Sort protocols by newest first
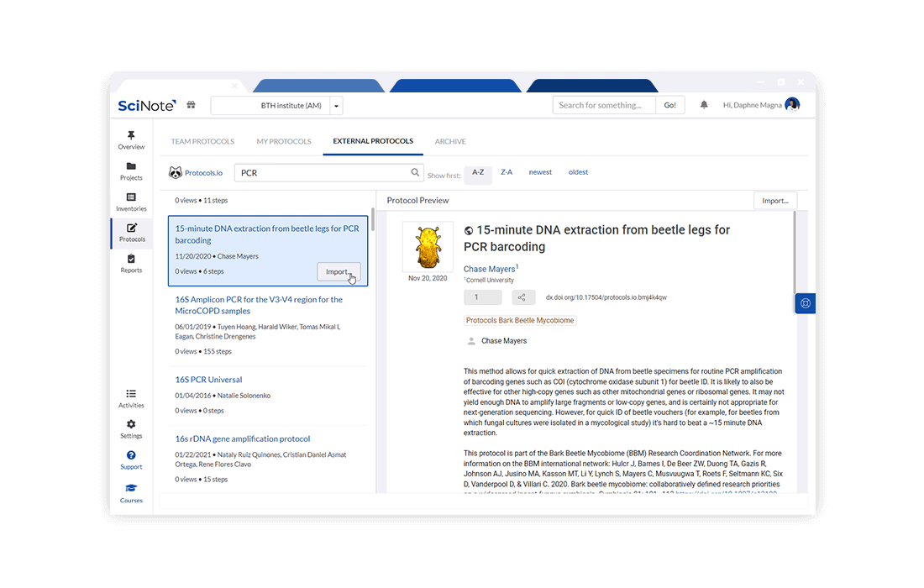 (540, 172)
